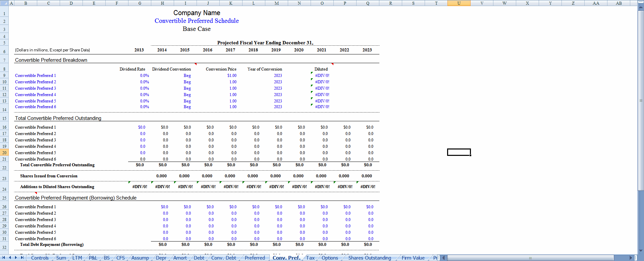The image size is (644, 261).
Task: Click the 2013 #DIV/0! cell in row 24
Action: click(140, 187)
